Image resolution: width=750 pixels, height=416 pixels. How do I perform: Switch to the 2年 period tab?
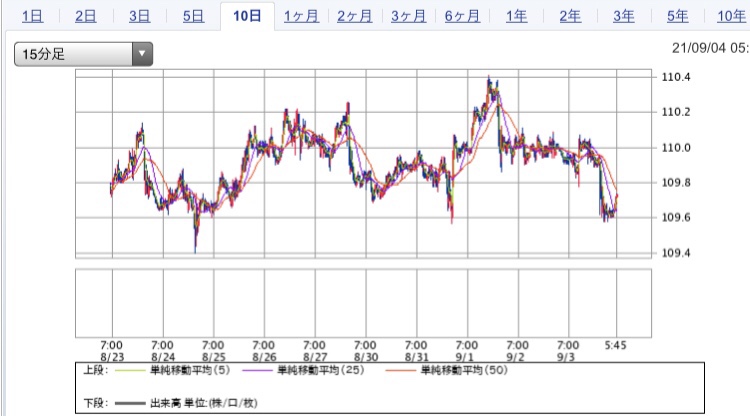570,16
